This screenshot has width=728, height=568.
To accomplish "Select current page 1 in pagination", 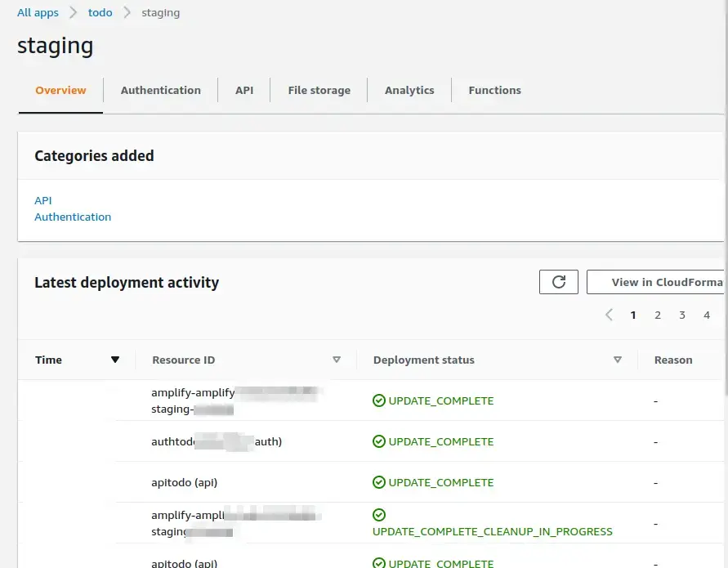I will (x=633, y=315).
